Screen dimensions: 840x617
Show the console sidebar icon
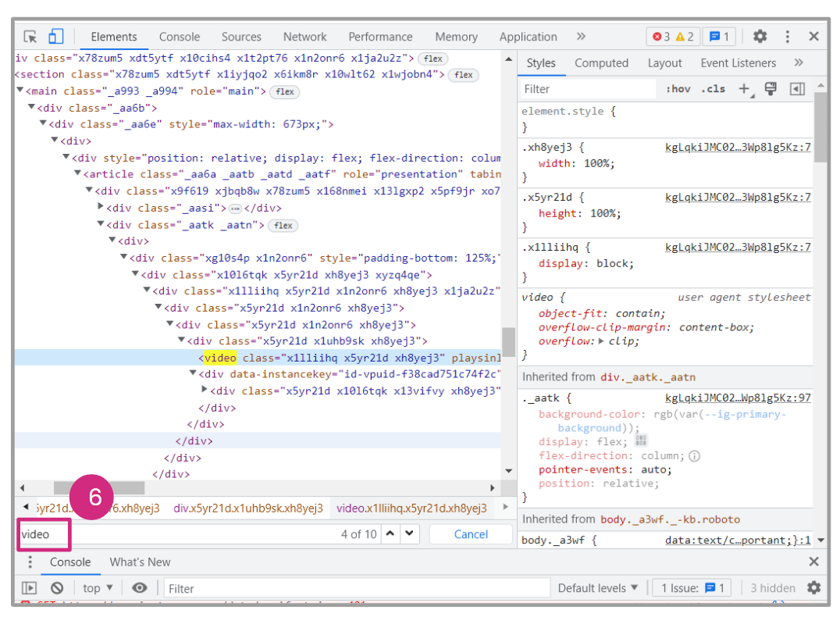click(x=30, y=588)
